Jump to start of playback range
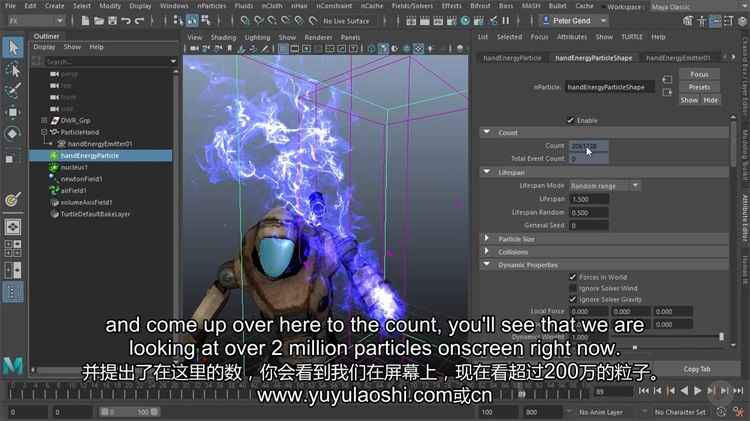The width and height of the screenshot is (750, 421). click(644, 391)
